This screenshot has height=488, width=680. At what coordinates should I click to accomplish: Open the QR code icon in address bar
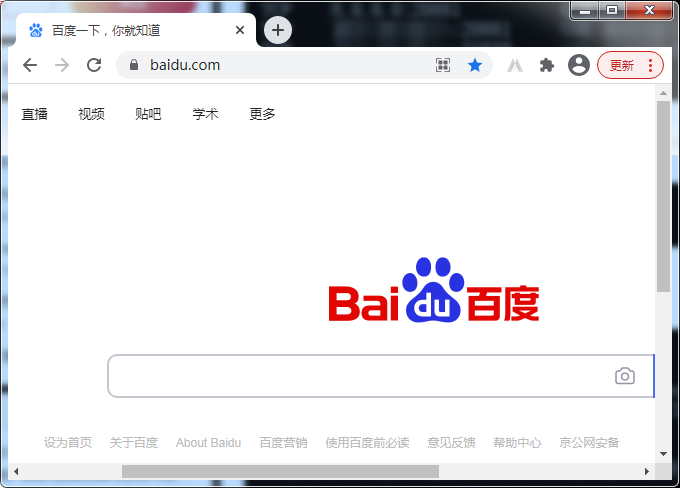click(x=443, y=65)
